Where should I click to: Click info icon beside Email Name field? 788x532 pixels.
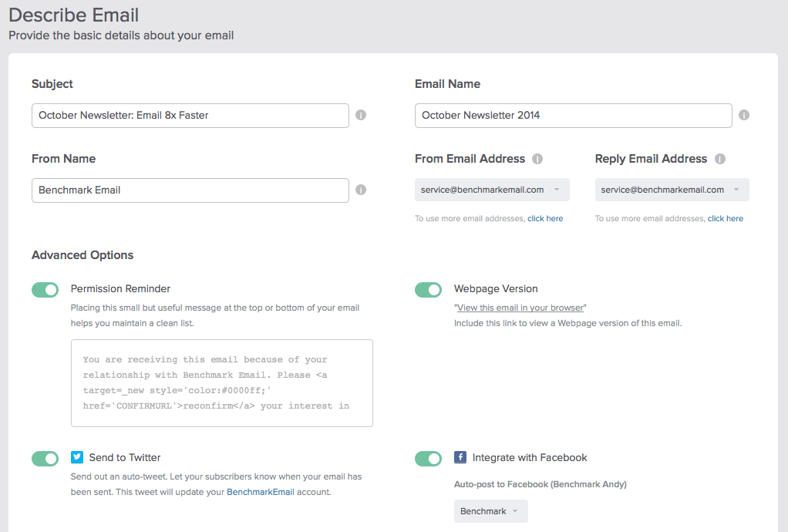click(x=744, y=116)
